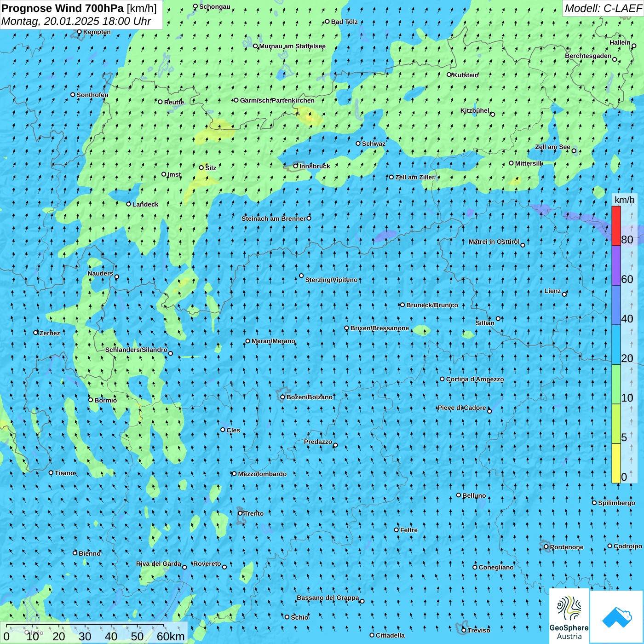The height and width of the screenshot is (644, 644).
Task: Click the Kitzbühel location dot
Action: tap(493, 114)
